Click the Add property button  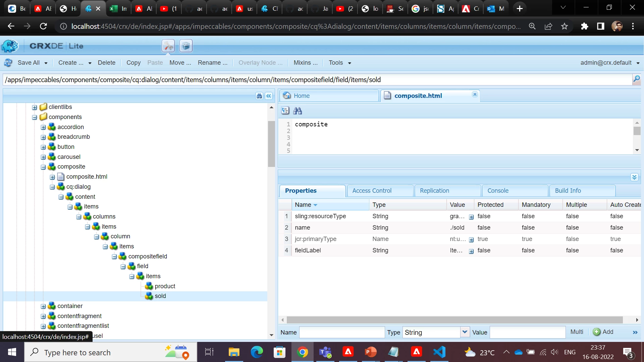[x=603, y=332]
